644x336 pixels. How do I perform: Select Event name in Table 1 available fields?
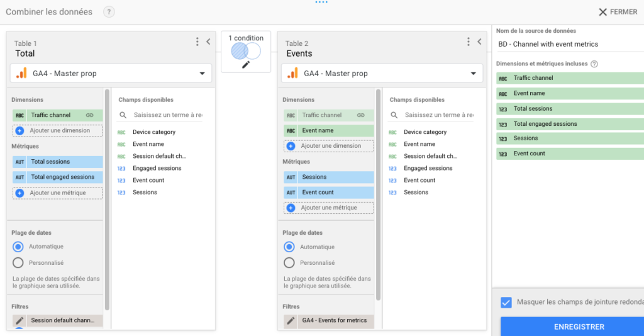(148, 144)
